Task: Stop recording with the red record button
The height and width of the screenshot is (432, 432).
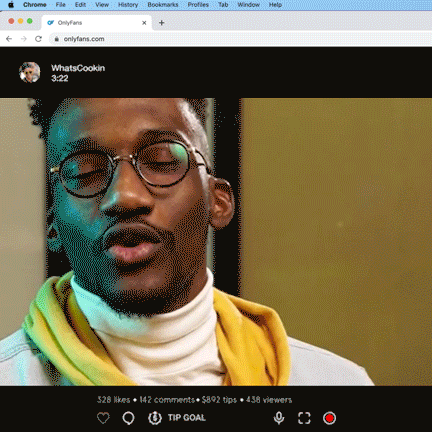Action: (x=329, y=418)
